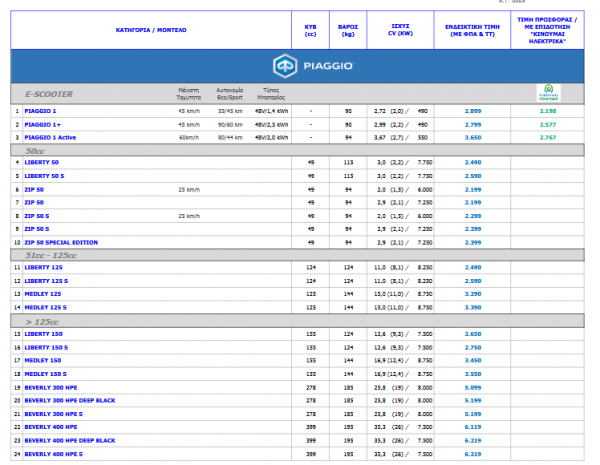Click the Τύπος Μπαταρίας sub-header
Image resolution: width=600 pixels, height=465 pixels.
[271, 94]
